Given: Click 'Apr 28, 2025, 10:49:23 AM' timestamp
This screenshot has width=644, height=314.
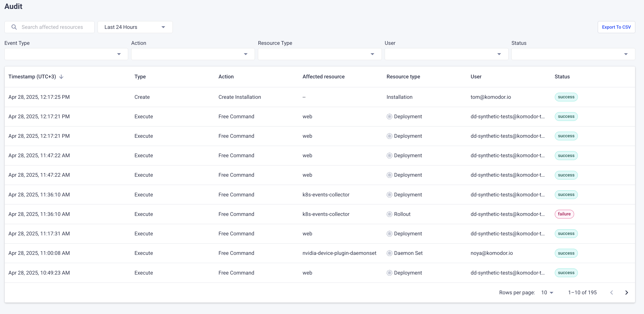Looking at the screenshot, I should pos(39,273).
